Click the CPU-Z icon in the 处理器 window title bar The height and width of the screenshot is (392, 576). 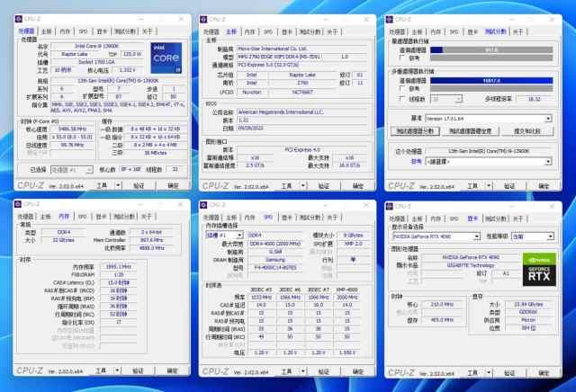(19, 19)
